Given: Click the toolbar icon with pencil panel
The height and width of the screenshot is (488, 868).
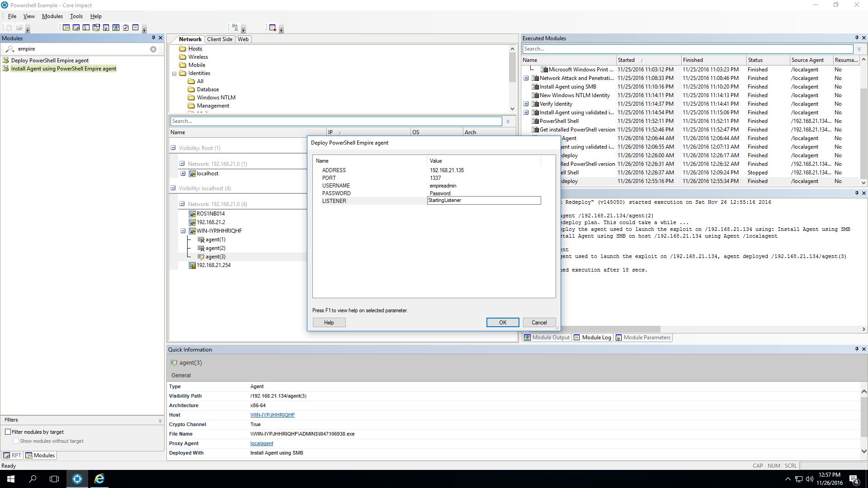Looking at the screenshot, I should [x=106, y=28].
